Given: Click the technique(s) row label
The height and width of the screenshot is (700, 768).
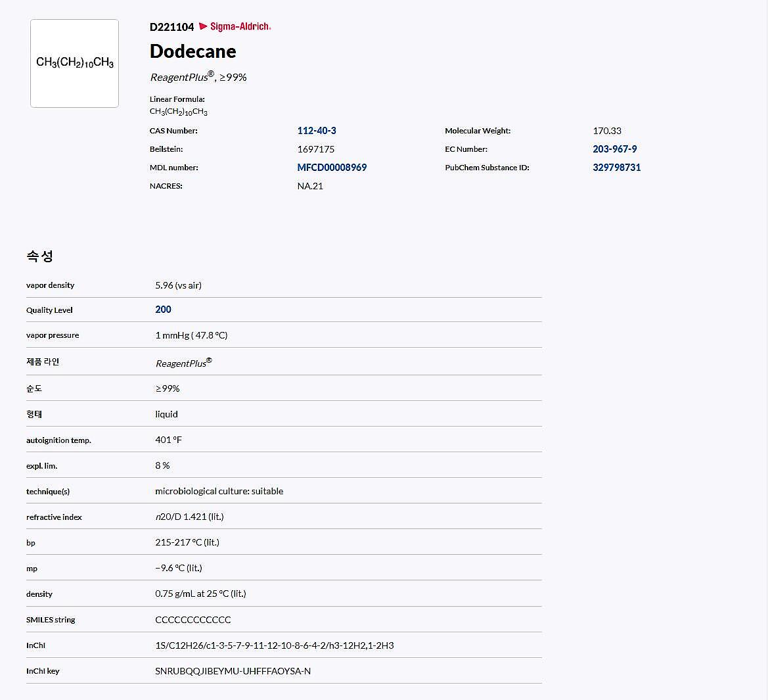Looking at the screenshot, I should [48, 492].
